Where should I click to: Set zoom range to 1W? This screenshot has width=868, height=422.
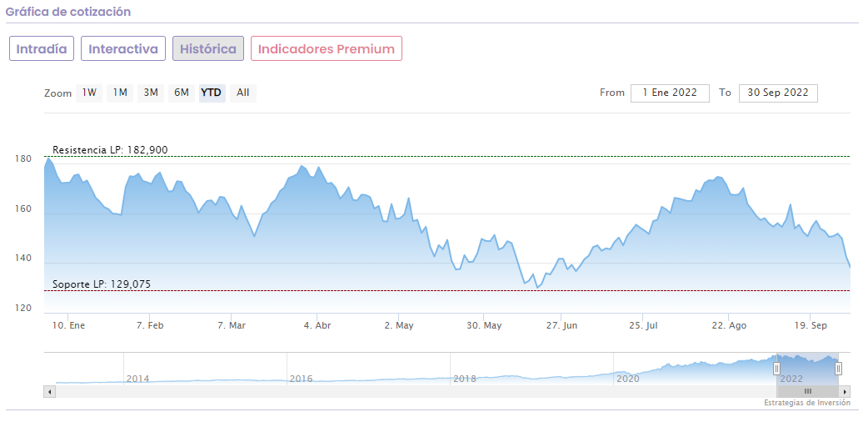tap(89, 93)
